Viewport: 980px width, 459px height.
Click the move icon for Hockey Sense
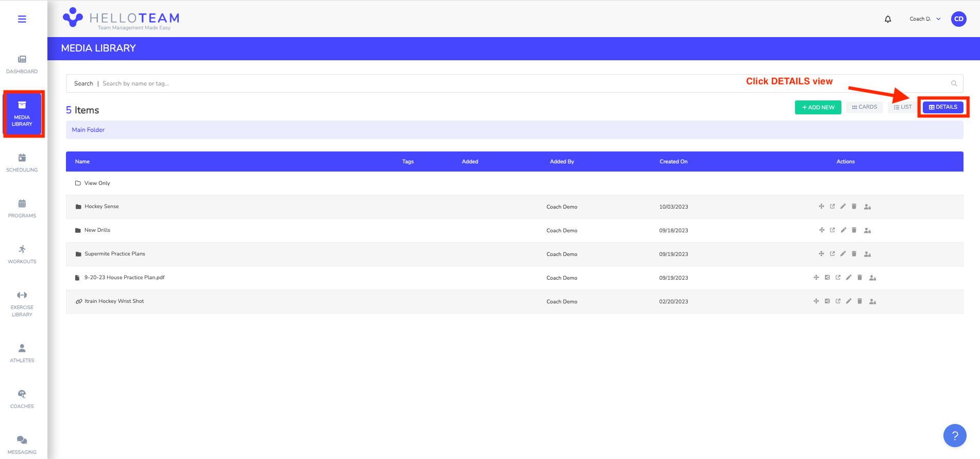[x=821, y=207]
